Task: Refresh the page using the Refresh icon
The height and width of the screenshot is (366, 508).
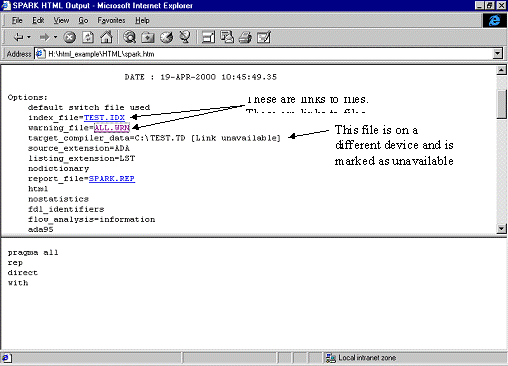Action: [x=88, y=37]
